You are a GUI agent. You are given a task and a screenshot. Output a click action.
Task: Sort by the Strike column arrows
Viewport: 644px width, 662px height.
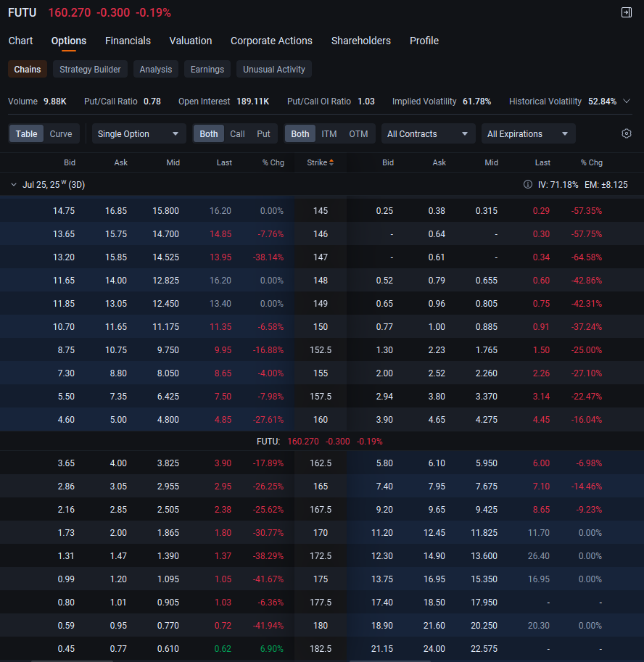[331, 162]
